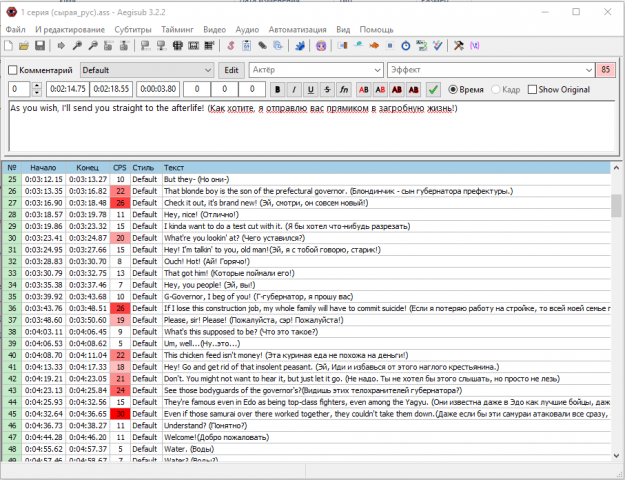625x480 pixels.
Task: Toggle the Комментарий checkbox
Action: (x=13, y=70)
